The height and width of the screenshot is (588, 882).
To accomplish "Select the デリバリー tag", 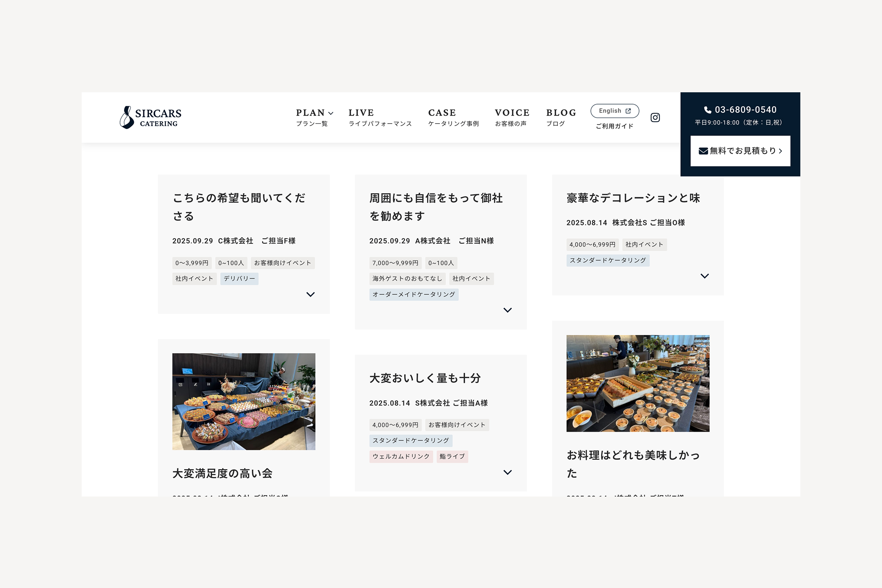I will [239, 279].
